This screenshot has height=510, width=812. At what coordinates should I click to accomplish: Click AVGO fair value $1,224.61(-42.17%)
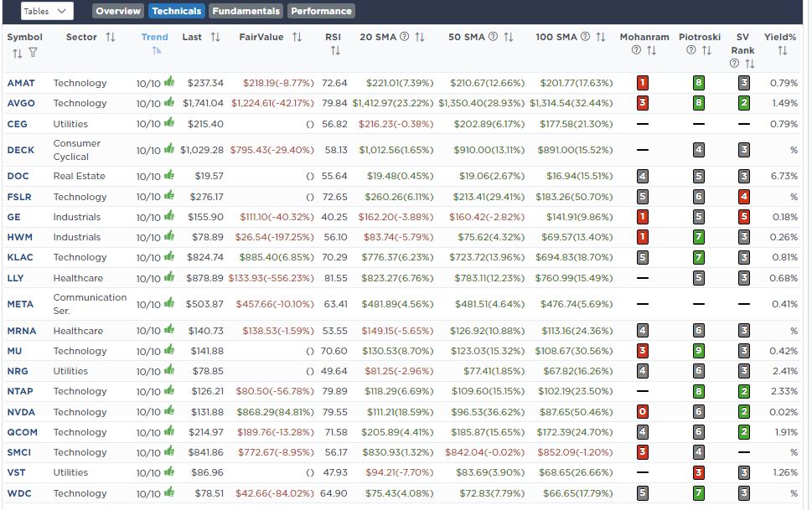(272, 104)
